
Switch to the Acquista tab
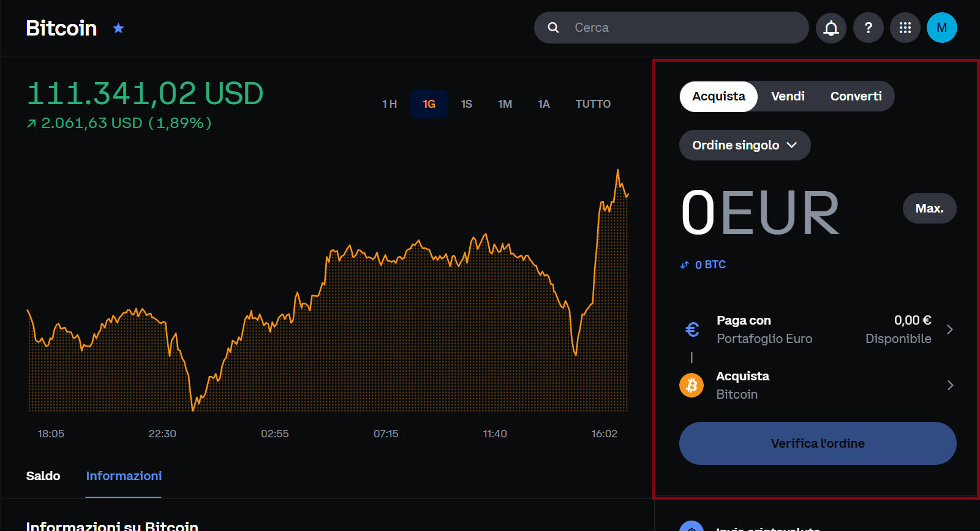point(718,96)
